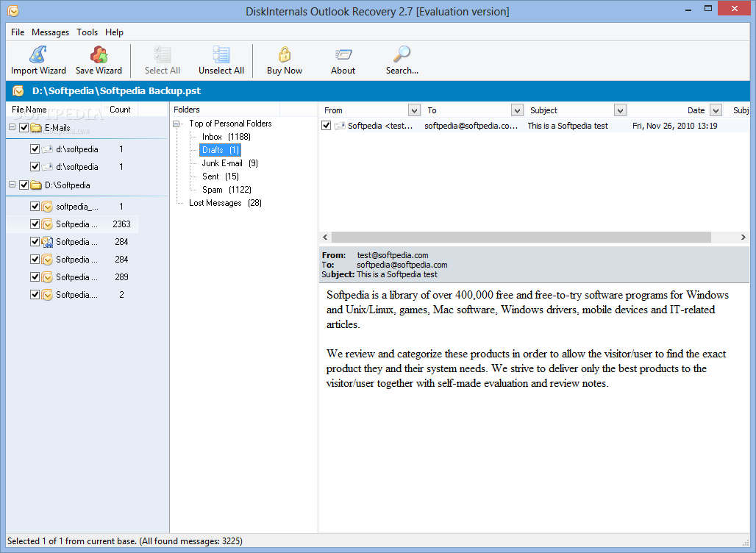Click envelope icon of second d:\softpedia file

pos(47,167)
